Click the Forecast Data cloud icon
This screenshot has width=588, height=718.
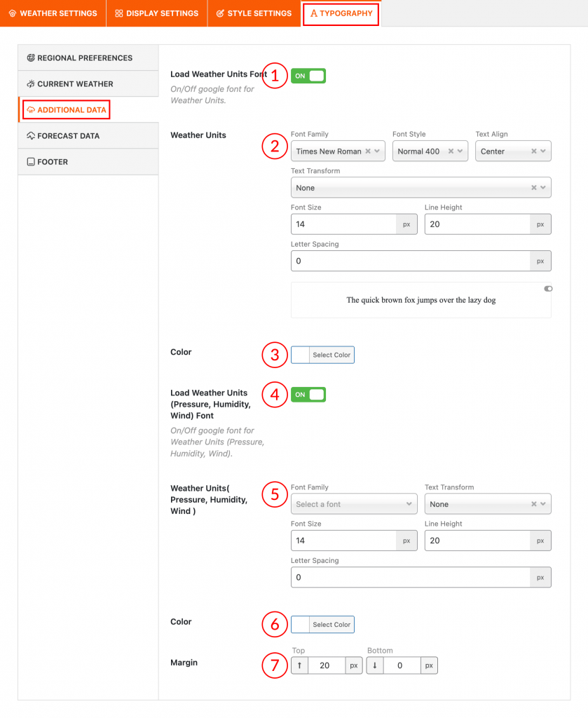[31, 136]
